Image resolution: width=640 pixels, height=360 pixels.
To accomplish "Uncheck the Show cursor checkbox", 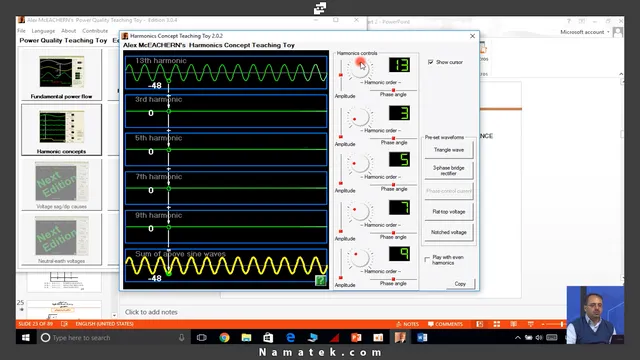I will pos(430,62).
